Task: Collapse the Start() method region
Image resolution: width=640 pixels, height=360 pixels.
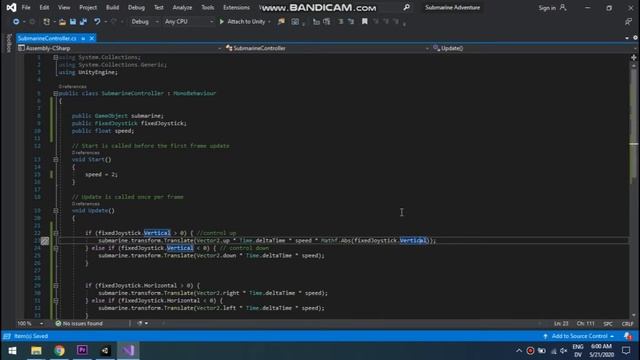Action: 56,160
